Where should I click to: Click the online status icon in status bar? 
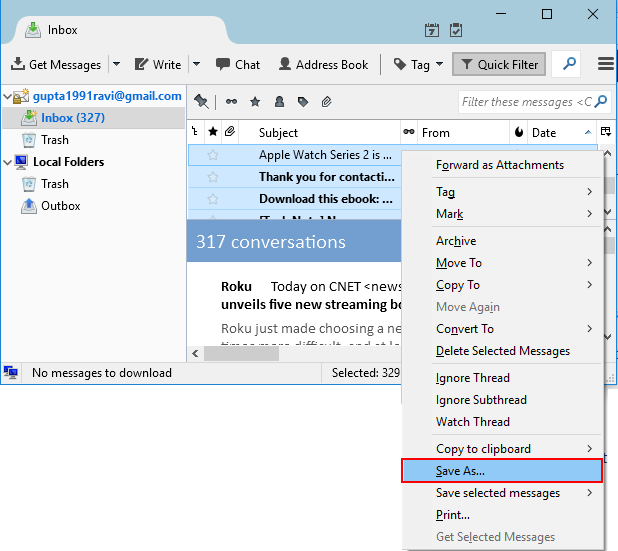tap(11, 373)
